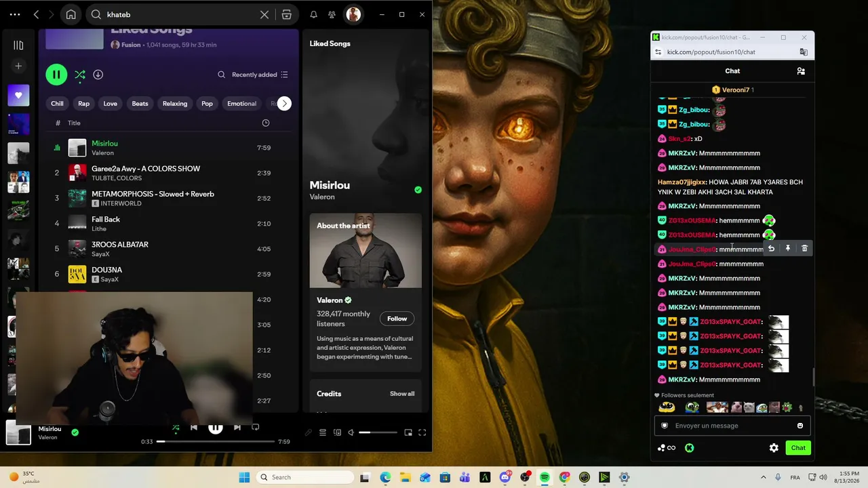Mute the Spotify volume
The image size is (868, 488).
[351, 432]
